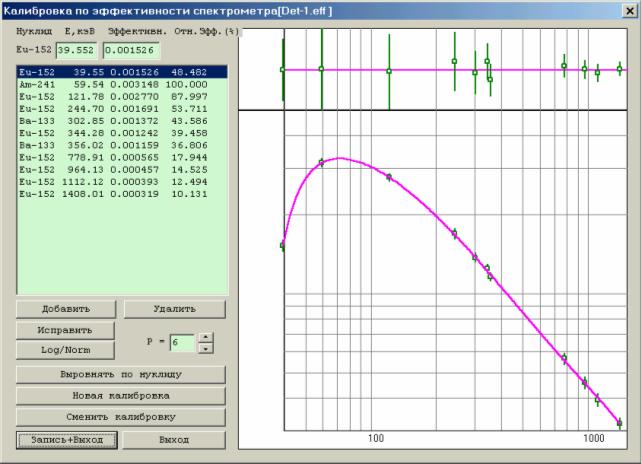Click Запись+Выход to save and exit
Screen dimensions: 641x464
click(x=67, y=440)
